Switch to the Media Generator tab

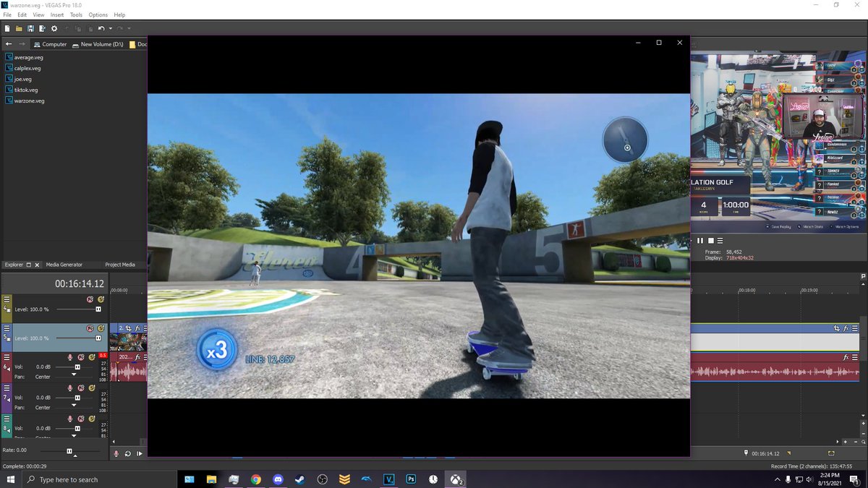[x=64, y=265]
